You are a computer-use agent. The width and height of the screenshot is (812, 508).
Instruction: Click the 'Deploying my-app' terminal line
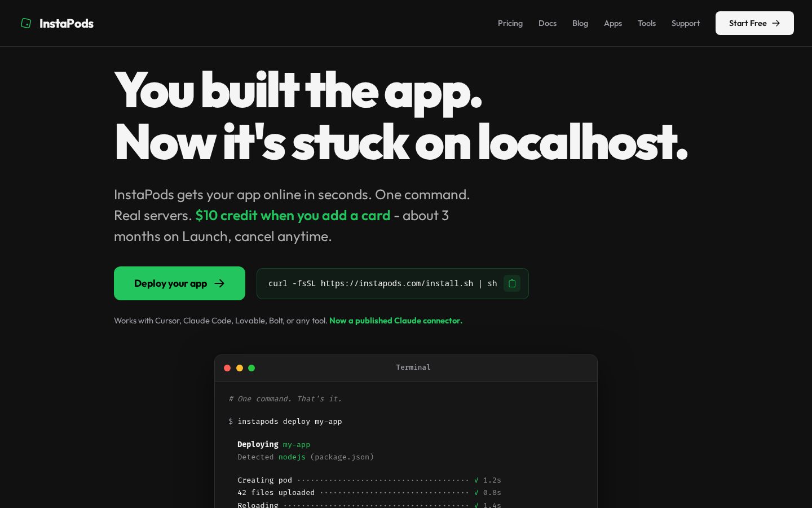(273, 445)
